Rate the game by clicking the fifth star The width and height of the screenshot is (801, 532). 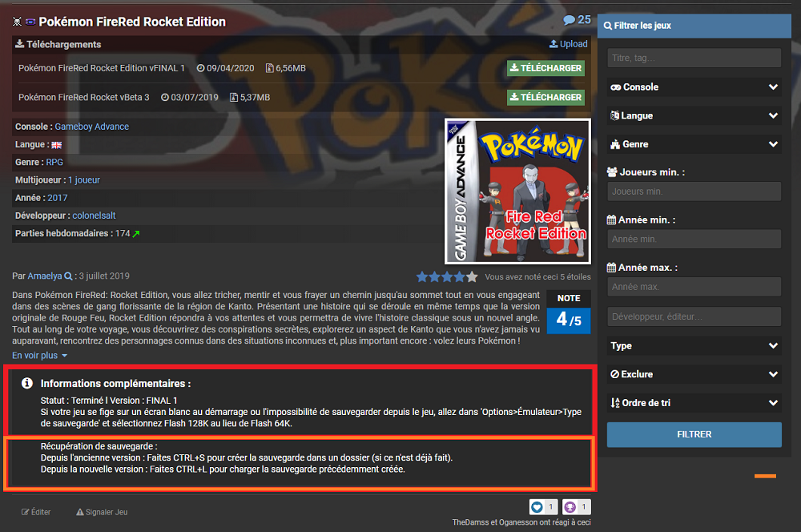coord(471,276)
